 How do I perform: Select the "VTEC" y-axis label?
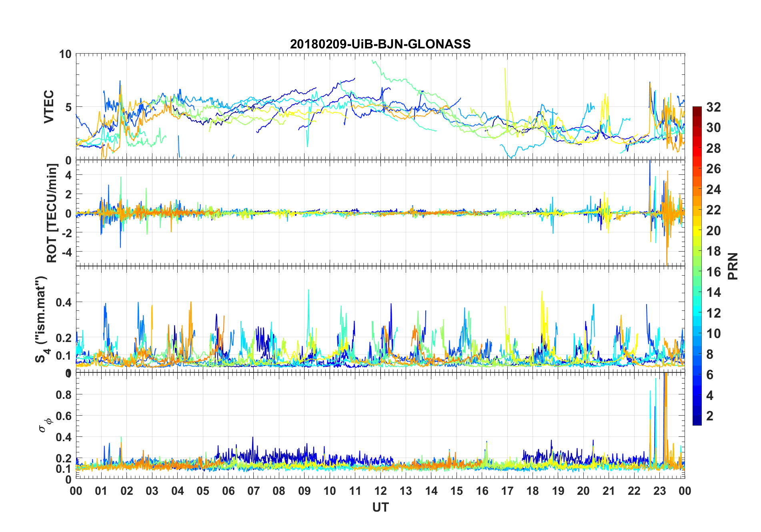pyautogui.click(x=48, y=107)
